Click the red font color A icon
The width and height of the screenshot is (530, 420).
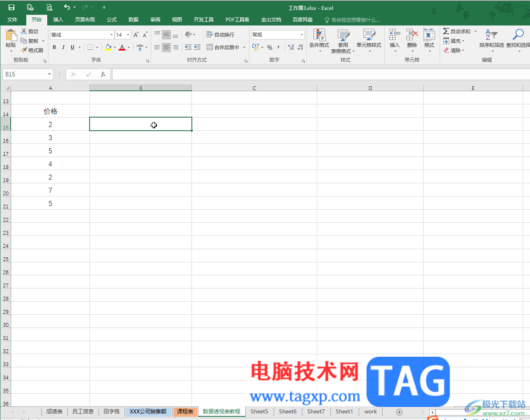[x=122, y=47]
